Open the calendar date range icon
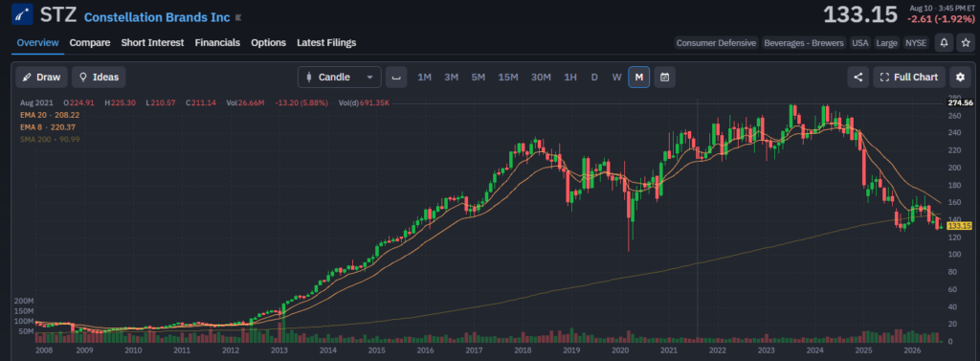This screenshot has width=980, height=361. pyautogui.click(x=664, y=77)
